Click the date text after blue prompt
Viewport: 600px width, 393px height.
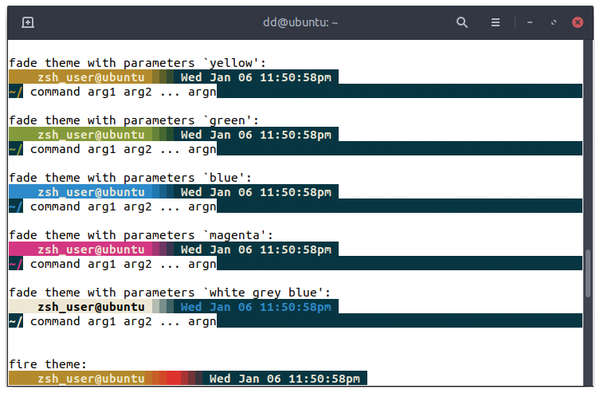coord(256,192)
